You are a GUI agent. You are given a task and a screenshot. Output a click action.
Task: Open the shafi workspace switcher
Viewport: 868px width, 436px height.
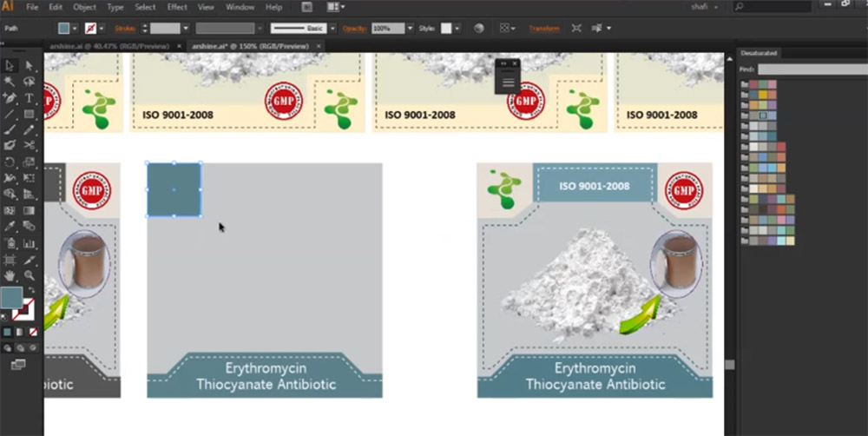click(704, 7)
